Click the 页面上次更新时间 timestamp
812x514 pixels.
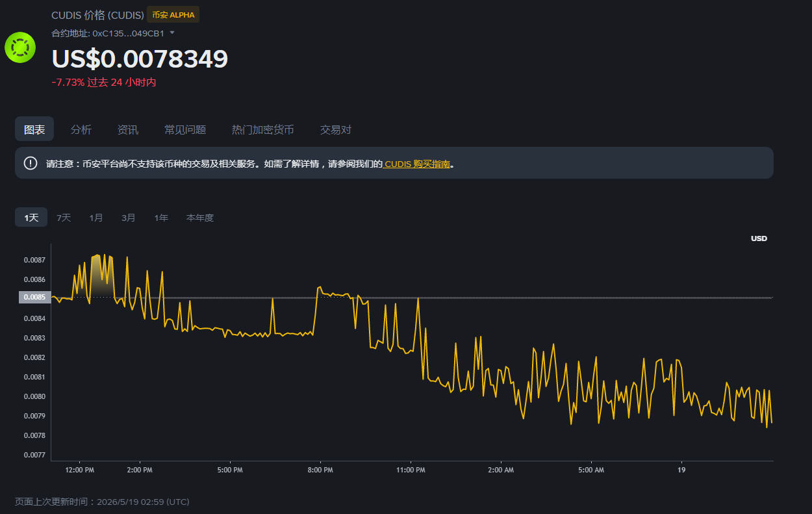coord(102,502)
